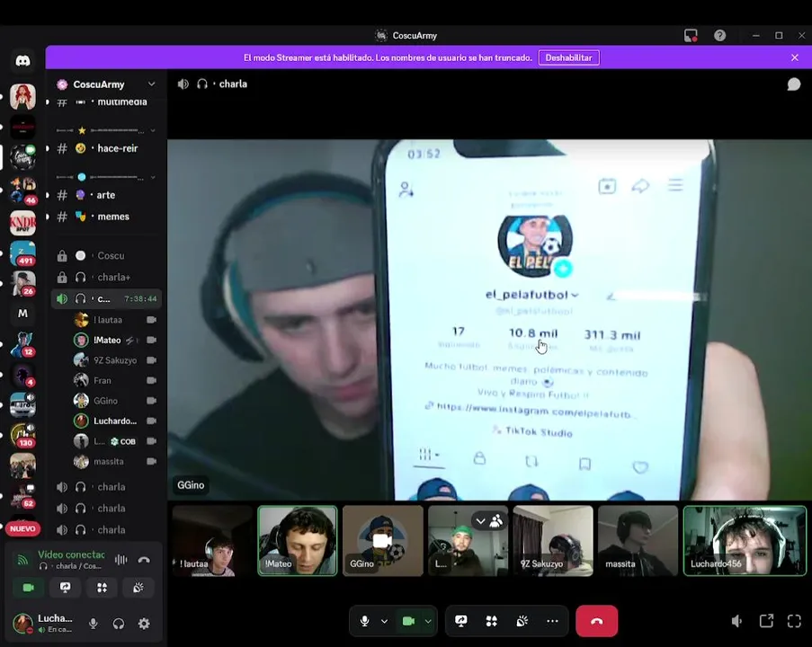Select !lautaa video thumbnail
Viewport: 812px width, 647px height.
click(212, 540)
